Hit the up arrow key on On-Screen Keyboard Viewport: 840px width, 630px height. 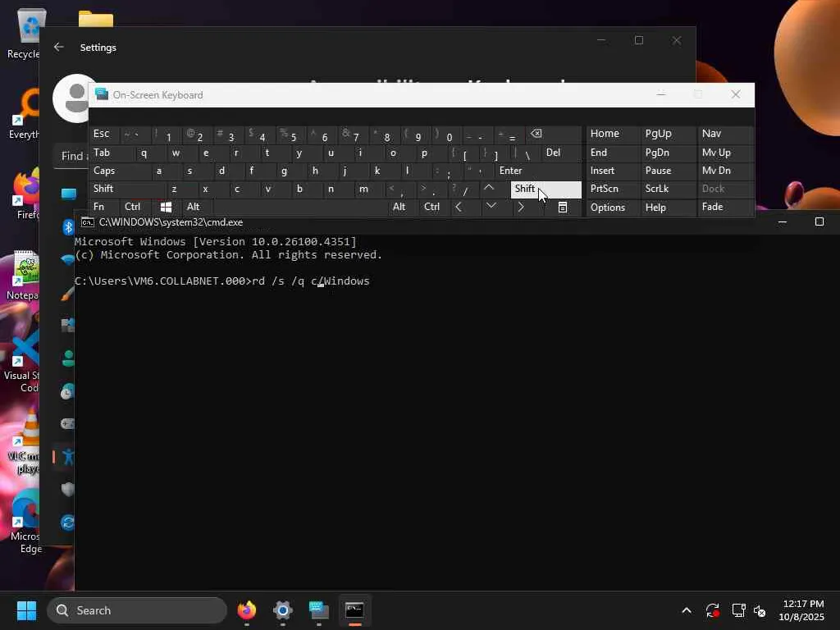click(489, 189)
